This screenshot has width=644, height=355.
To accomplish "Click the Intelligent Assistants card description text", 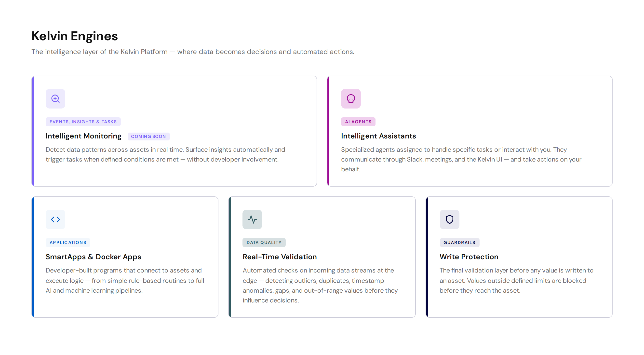I will tap(461, 159).
